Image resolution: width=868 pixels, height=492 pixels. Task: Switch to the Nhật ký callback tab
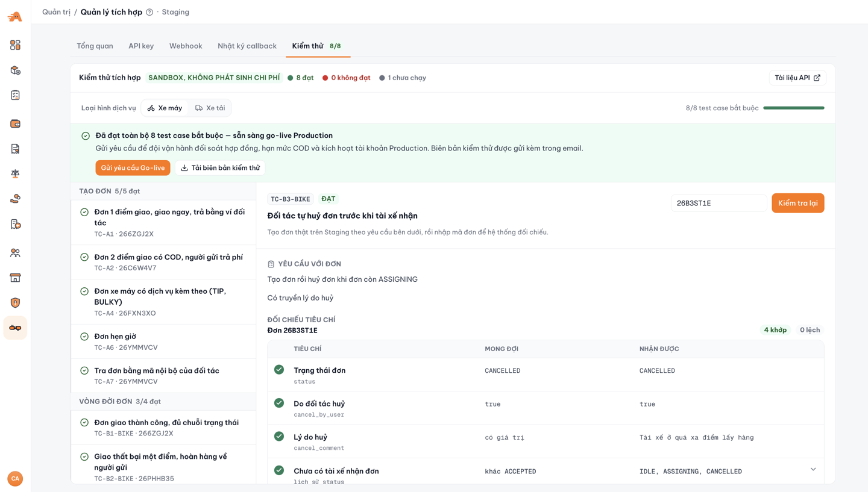[247, 46]
